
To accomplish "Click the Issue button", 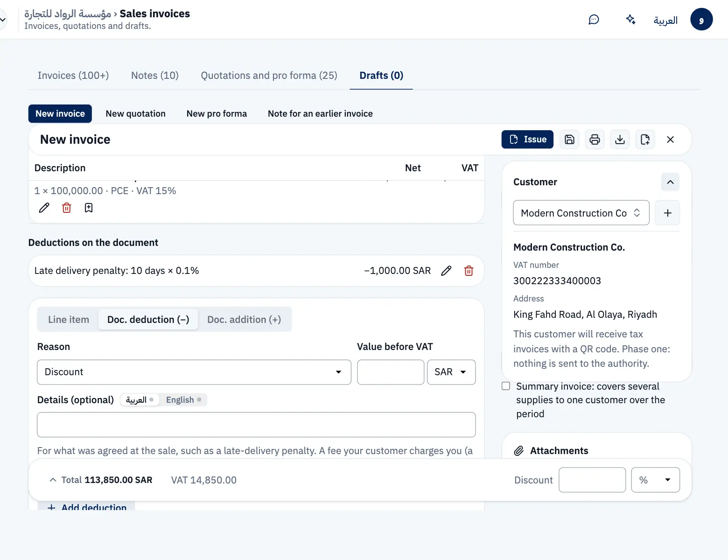I will point(527,140).
